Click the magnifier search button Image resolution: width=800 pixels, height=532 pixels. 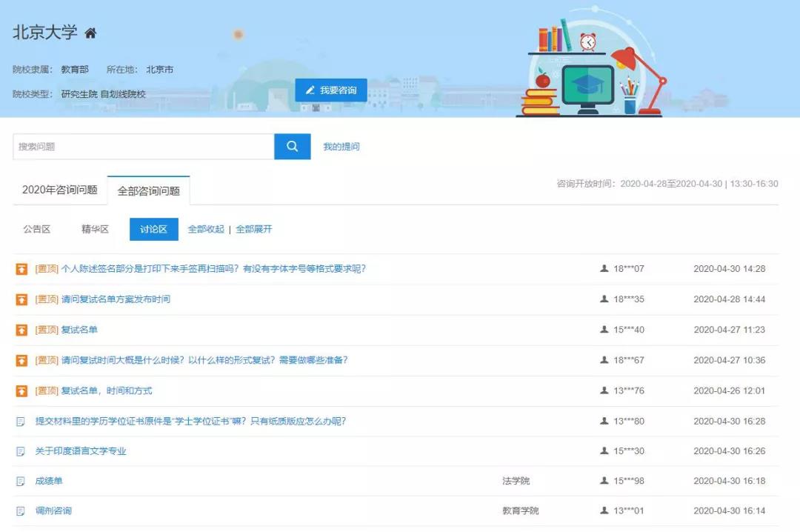point(292,147)
